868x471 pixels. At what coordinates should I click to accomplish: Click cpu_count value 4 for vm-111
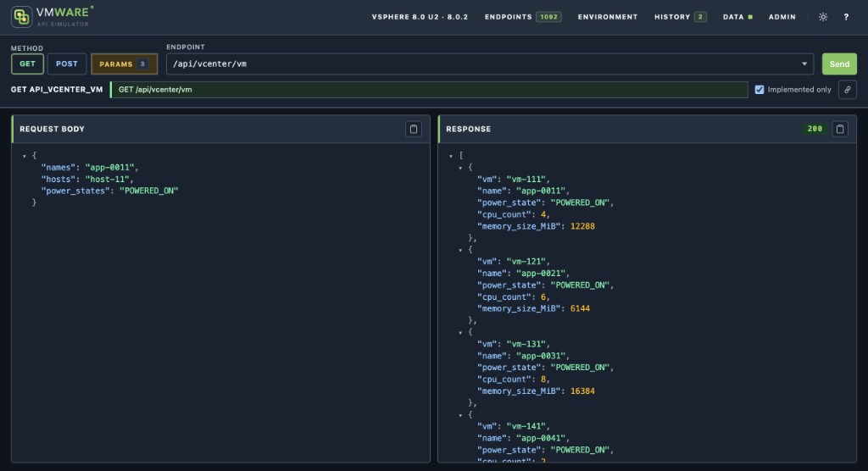(x=543, y=214)
